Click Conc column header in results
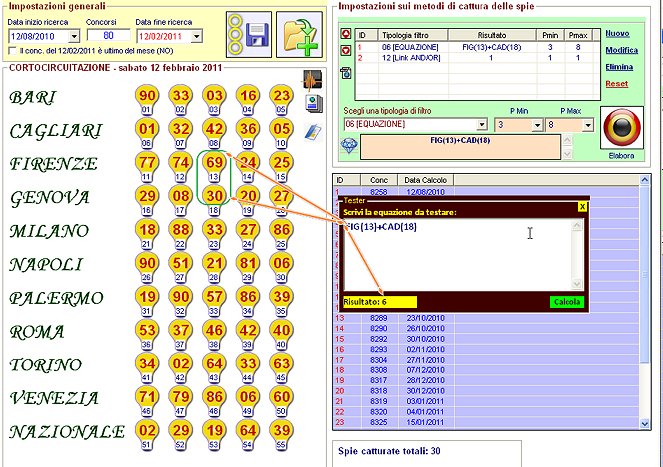 [x=379, y=180]
